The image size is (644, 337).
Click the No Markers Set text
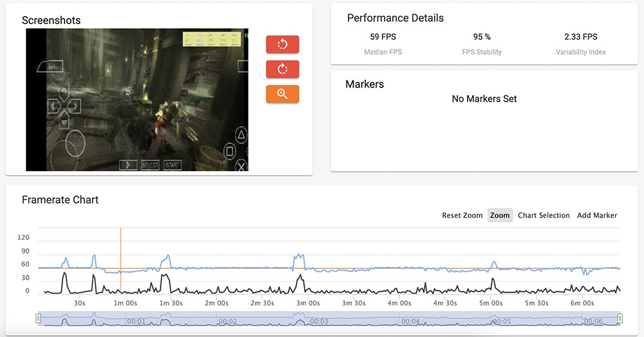point(484,99)
